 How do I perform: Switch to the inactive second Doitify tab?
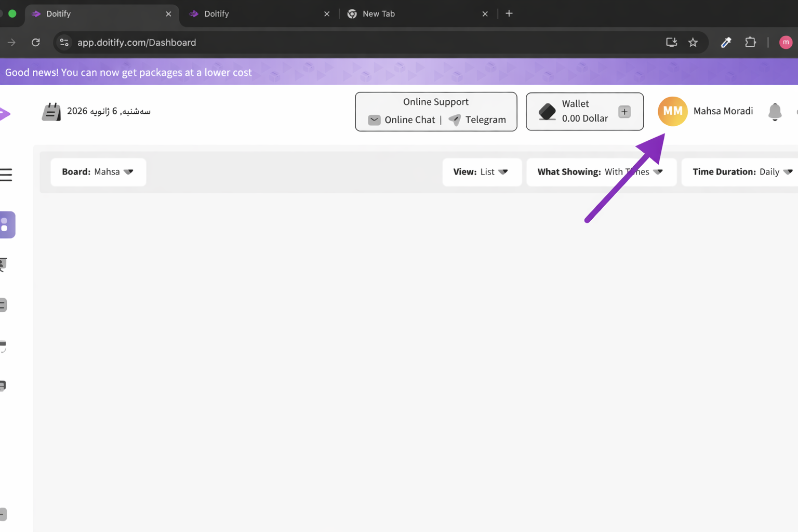coord(260,14)
